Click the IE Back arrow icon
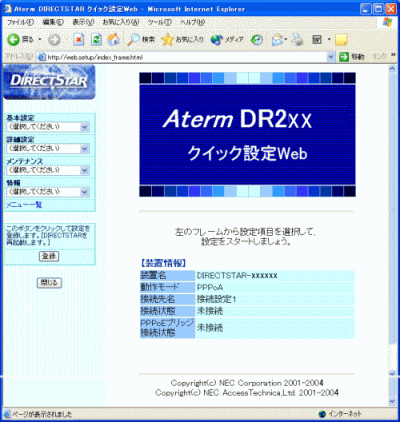400x422 pixels. [x=14, y=40]
